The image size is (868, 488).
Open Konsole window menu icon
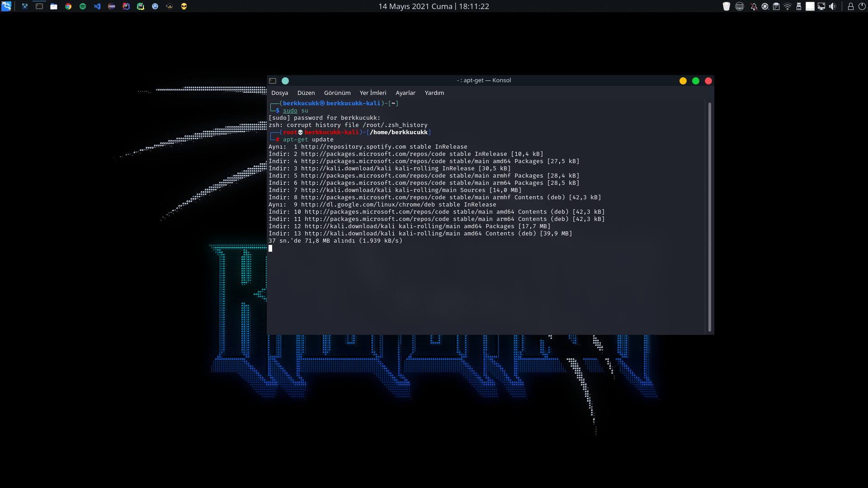[273, 81]
